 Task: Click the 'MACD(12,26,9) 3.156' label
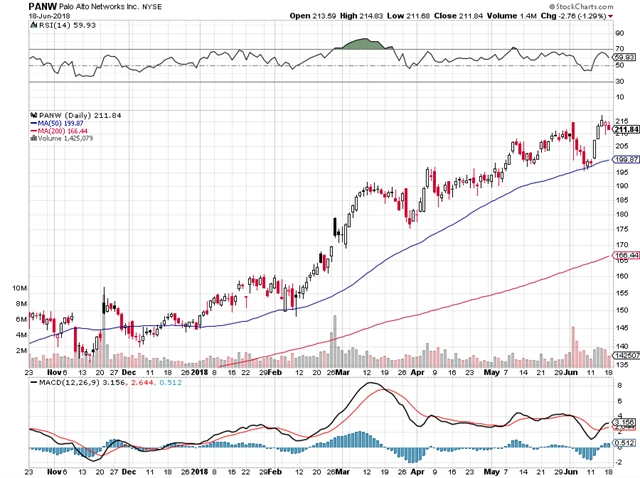[82, 382]
